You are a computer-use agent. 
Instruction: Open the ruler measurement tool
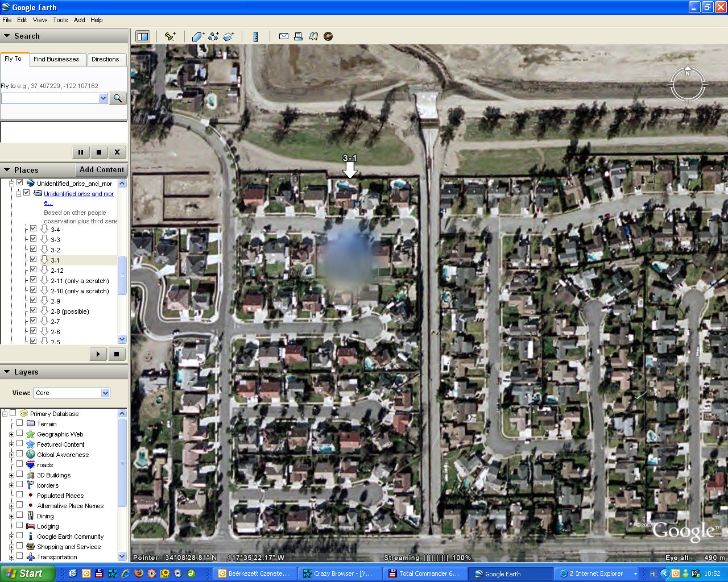coord(256,36)
